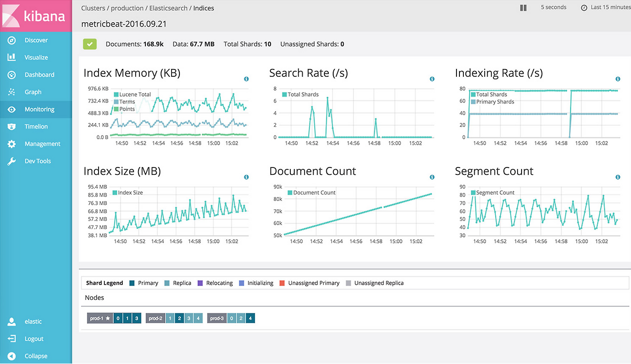
Task: Click the Elasticsearch breadcrumb link
Action: pyautogui.click(x=168, y=8)
